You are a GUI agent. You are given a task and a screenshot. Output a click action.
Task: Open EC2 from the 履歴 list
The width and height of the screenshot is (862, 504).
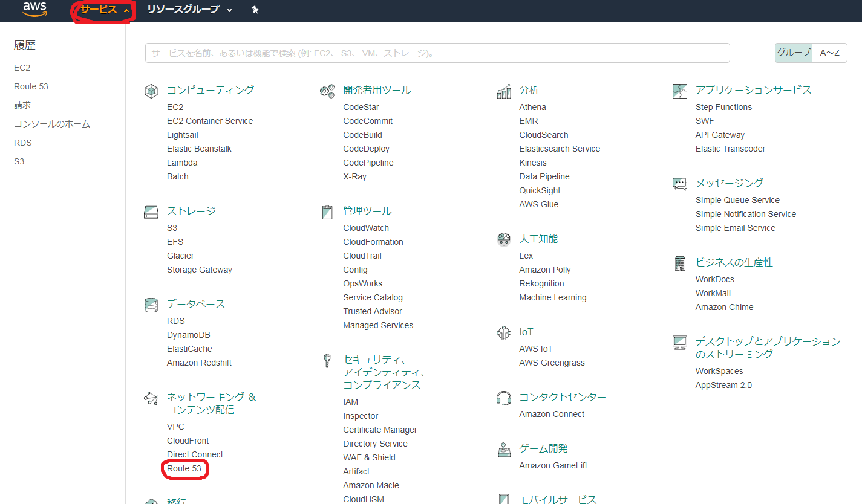(x=22, y=68)
